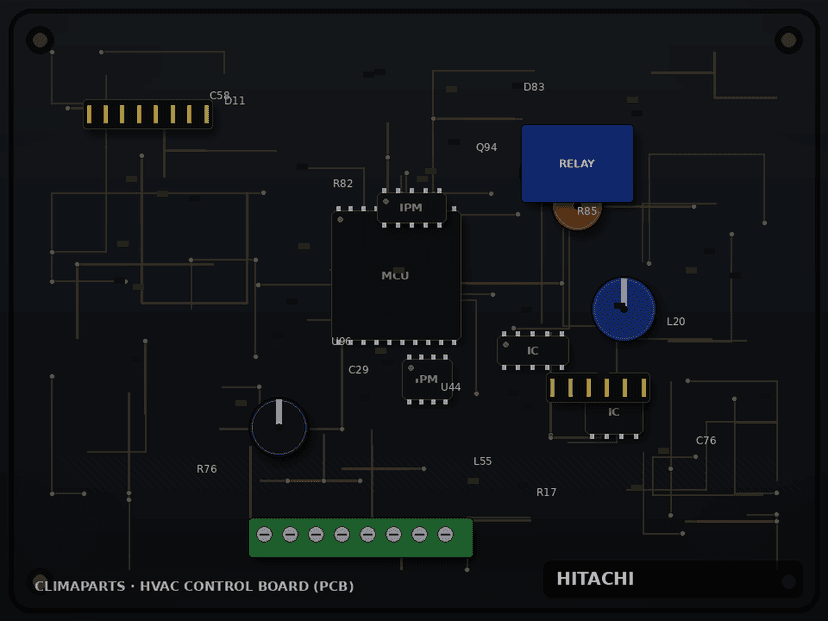828x621 pixels.
Task: Select the R76 designator label
Action: [206, 469]
